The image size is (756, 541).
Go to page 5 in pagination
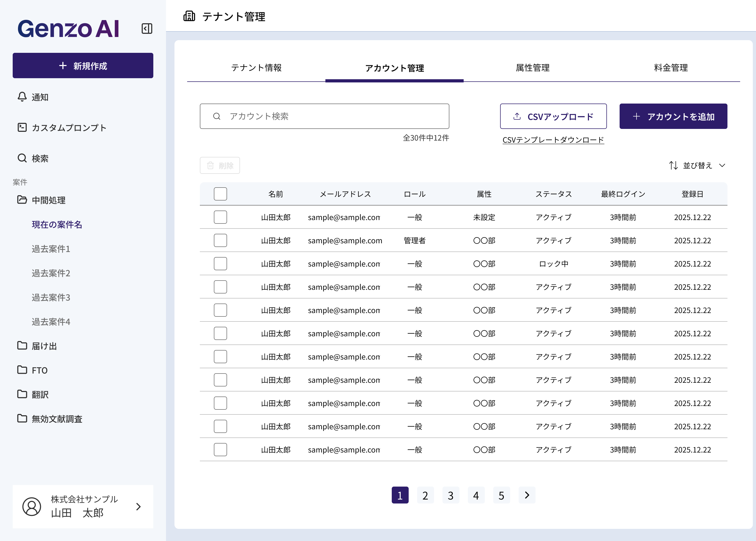tap(501, 495)
